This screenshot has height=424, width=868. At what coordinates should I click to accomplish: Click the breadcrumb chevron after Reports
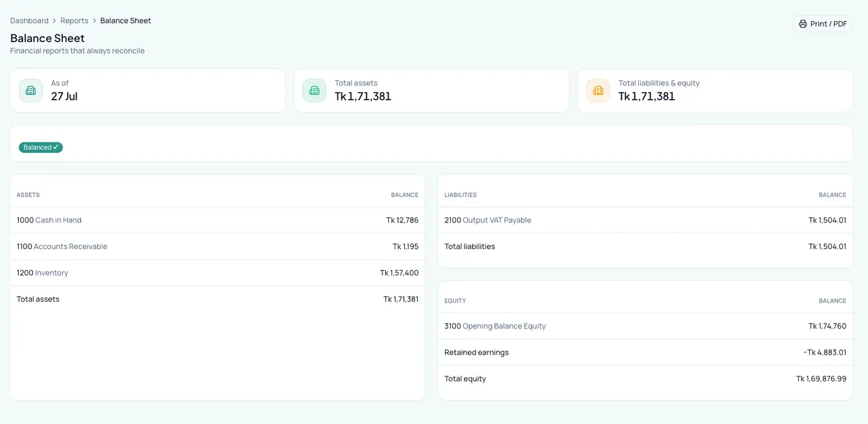click(x=94, y=21)
